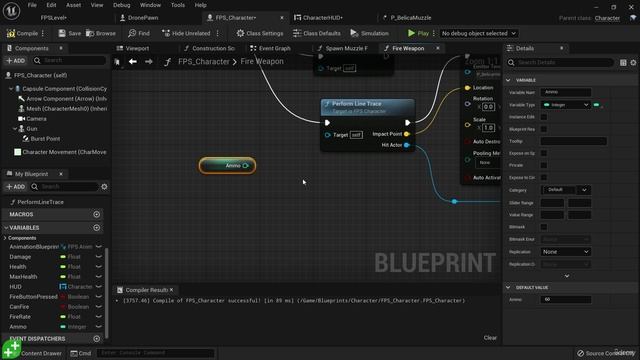Toggle Hide Unrelated nodes
Screen dimensions: 640x360
tap(186, 33)
